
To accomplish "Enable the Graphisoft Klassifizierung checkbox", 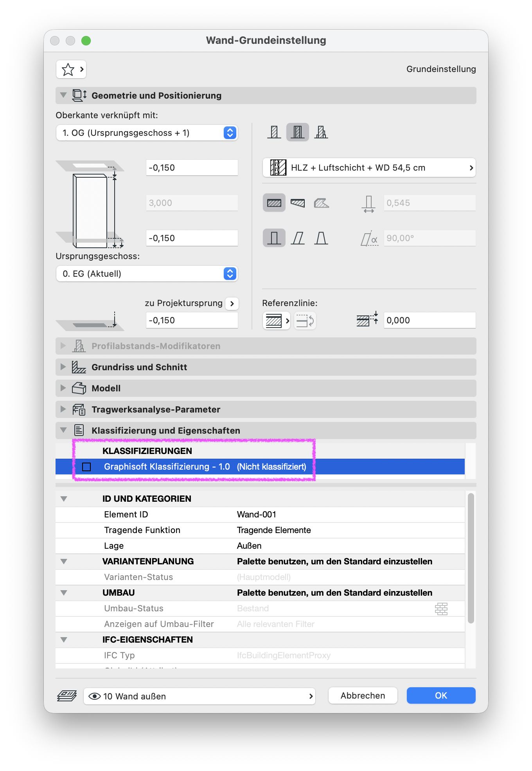I will pyautogui.click(x=86, y=467).
